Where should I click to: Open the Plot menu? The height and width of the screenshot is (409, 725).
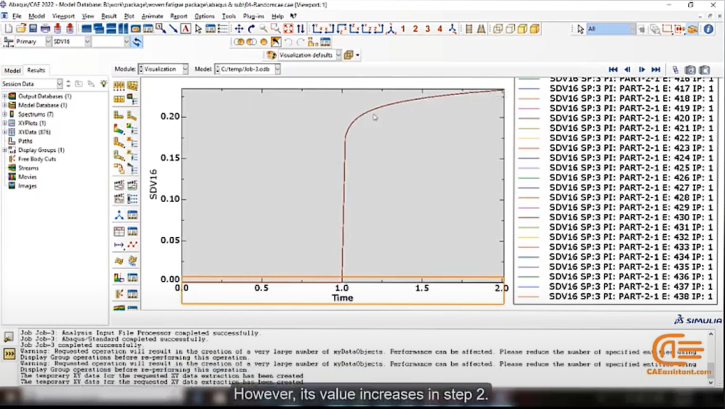[129, 16]
